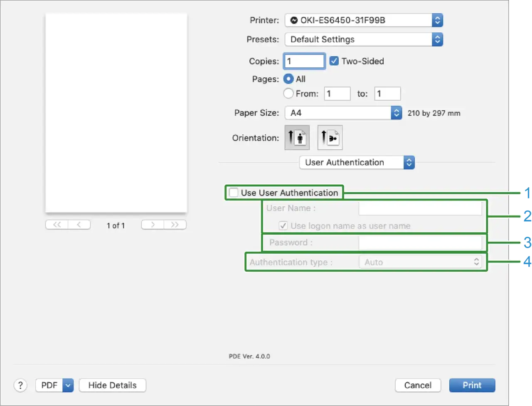
Task: Click the Cancel button
Action: 418,385
